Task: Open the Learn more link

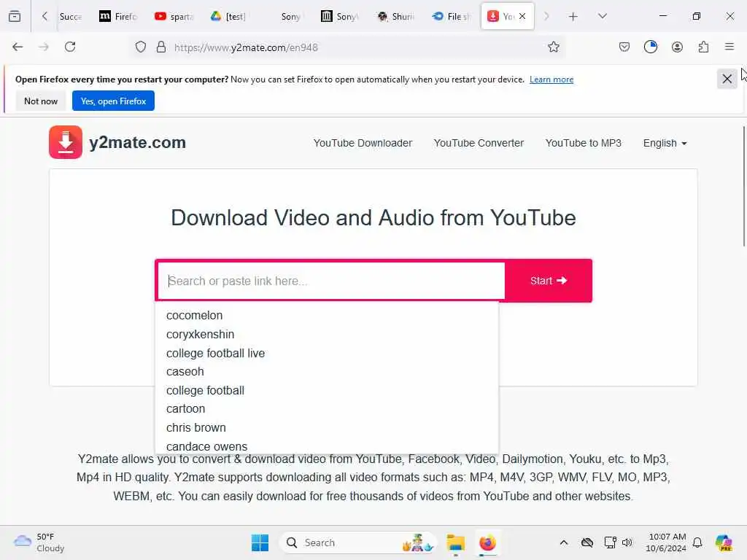Action: (551, 79)
